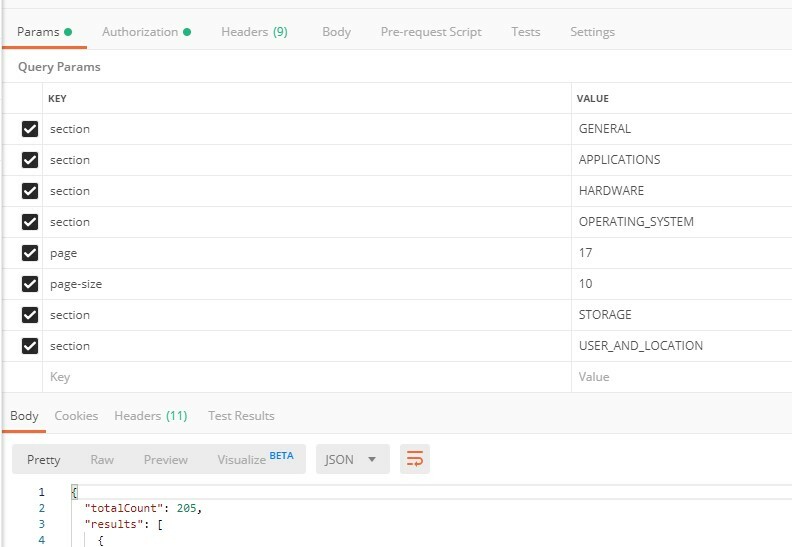Open the Tests tab
792x547 pixels.
tap(525, 32)
